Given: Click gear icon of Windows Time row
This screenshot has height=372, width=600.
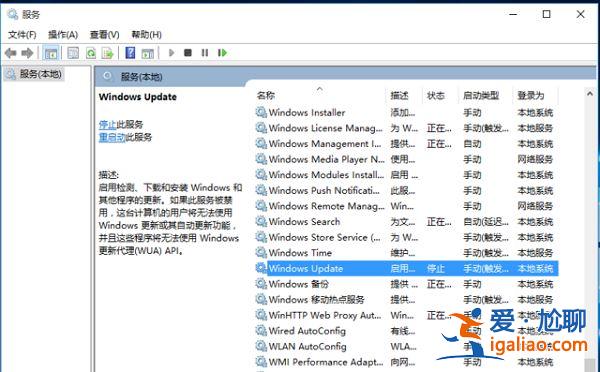Looking at the screenshot, I should click(x=261, y=253).
